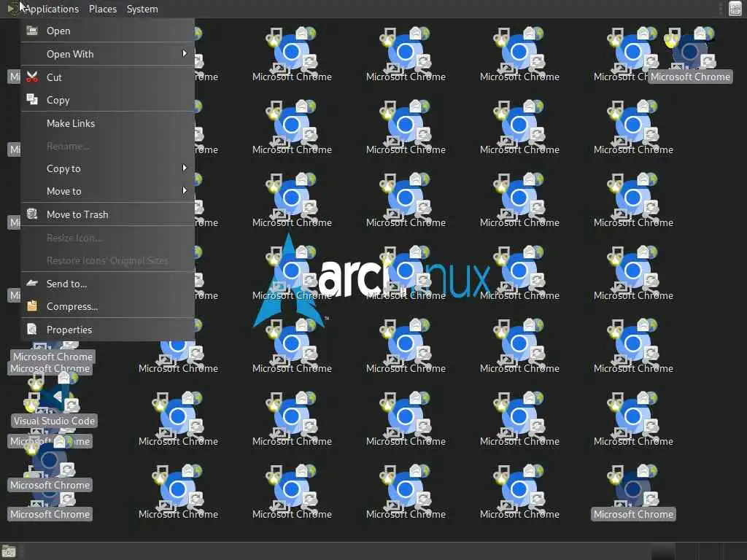Image resolution: width=747 pixels, height=560 pixels.
Task: Click the greyed Resize Icon... entry
Action: [108, 238]
